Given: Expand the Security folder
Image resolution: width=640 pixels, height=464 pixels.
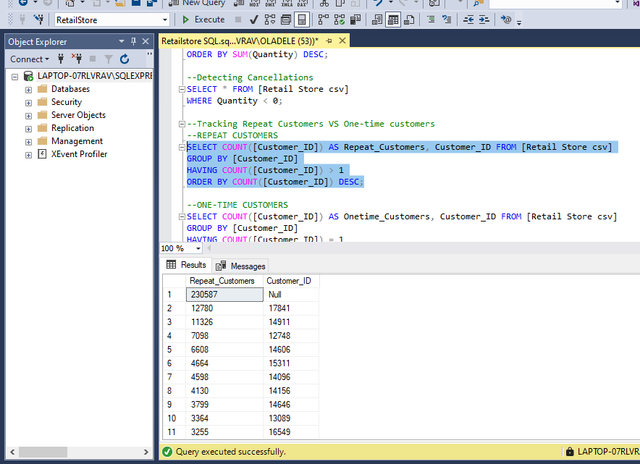Looking at the screenshot, I should tap(28, 102).
